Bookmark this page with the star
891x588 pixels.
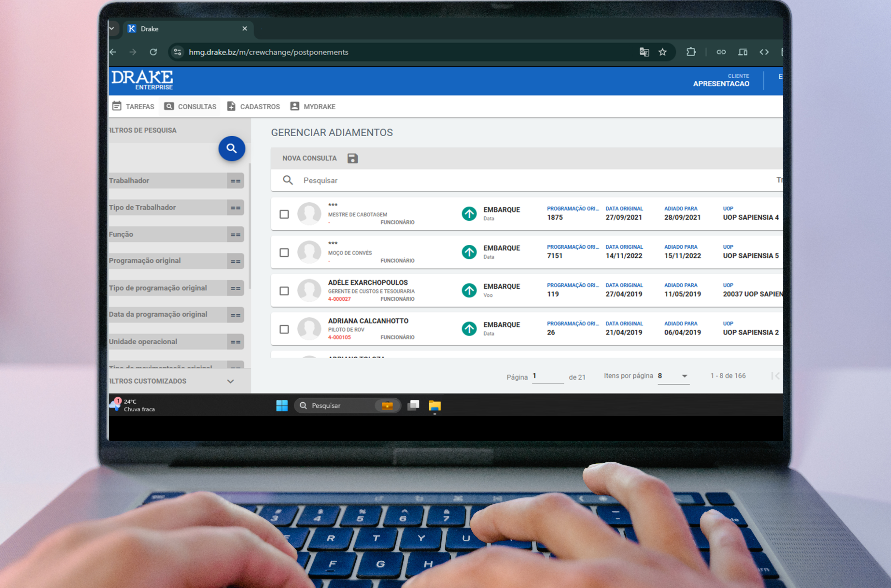tap(663, 52)
